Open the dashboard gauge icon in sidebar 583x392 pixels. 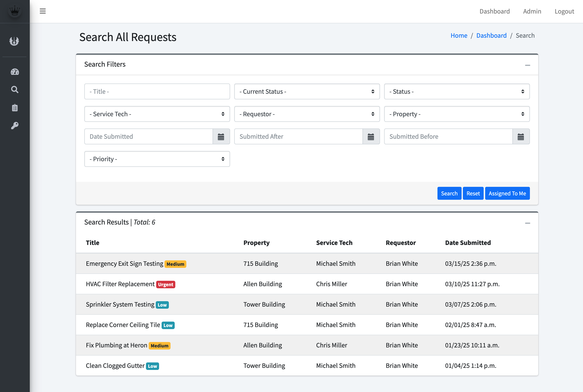pos(15,72)
